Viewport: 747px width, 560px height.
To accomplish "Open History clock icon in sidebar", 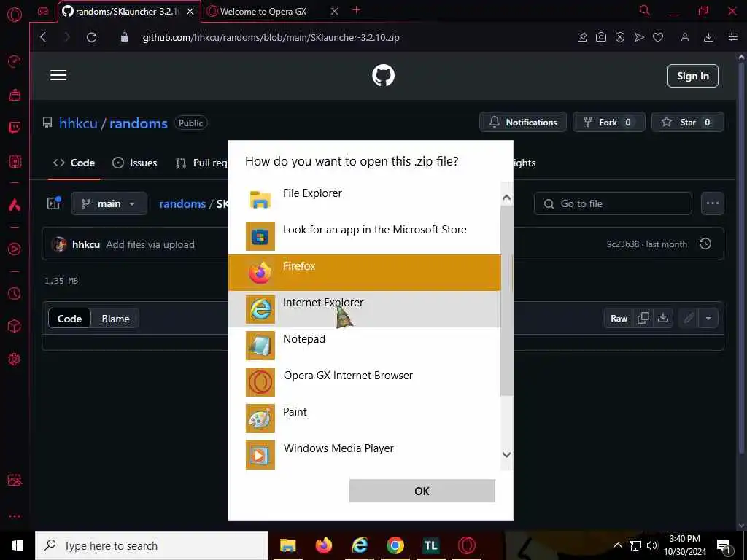I will [x=15, y=293].
